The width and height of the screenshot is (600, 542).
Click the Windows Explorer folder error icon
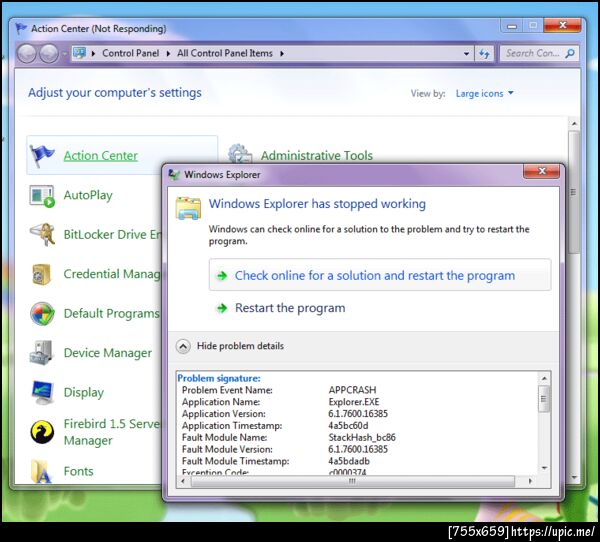point(188,208)
